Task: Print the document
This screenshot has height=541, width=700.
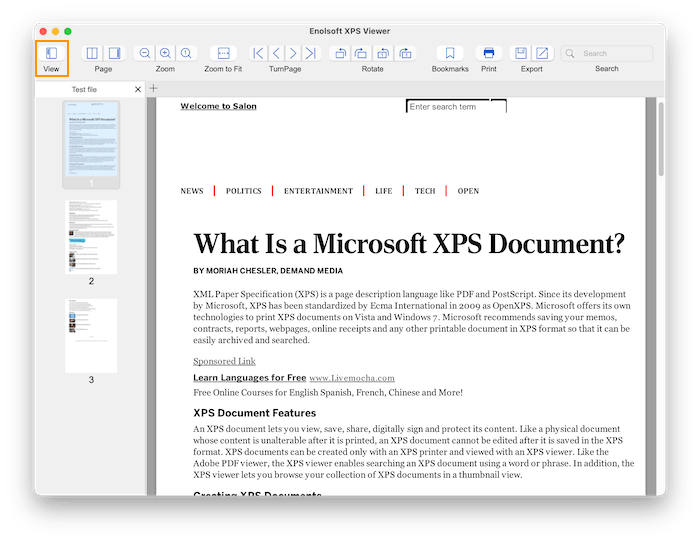Action: click(x=488, y=53)
